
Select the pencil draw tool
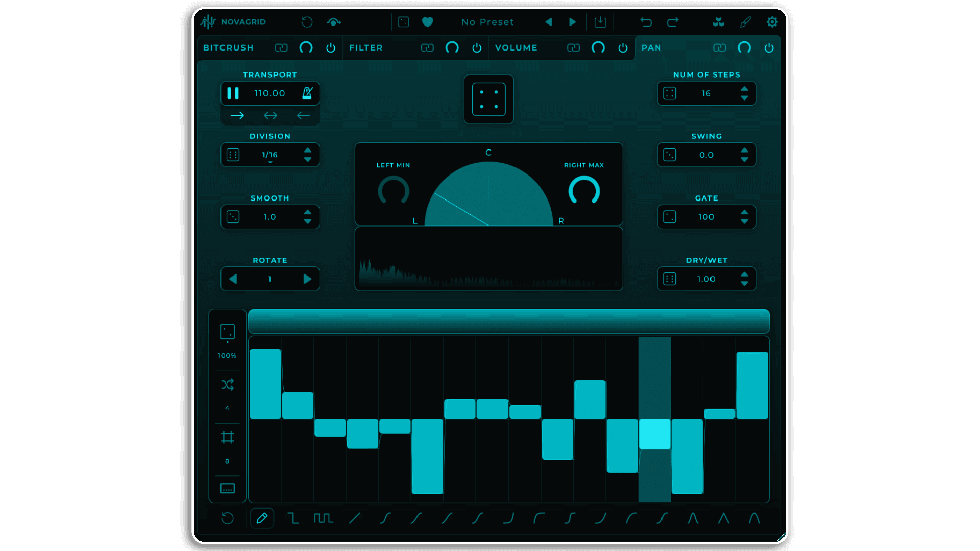(262, 518)
